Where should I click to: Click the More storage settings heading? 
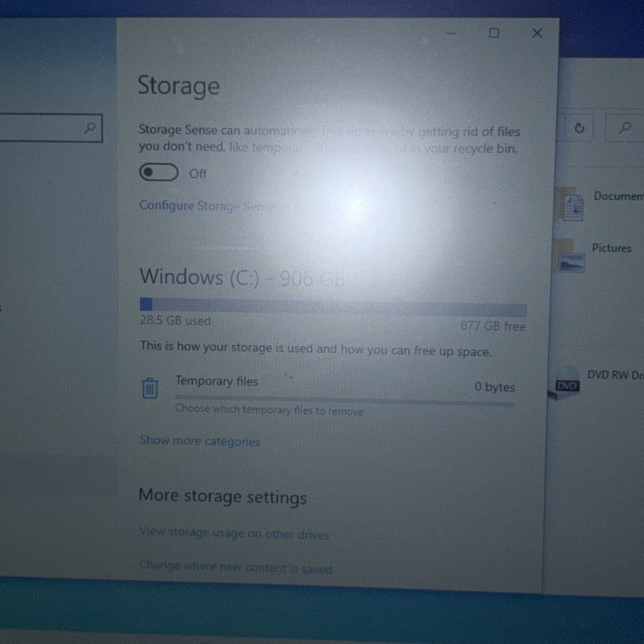pos(223,497)
